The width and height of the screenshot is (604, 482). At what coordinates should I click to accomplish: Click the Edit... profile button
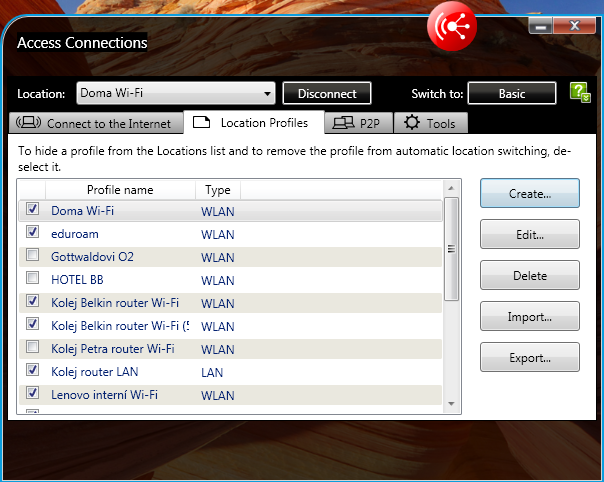[529, 235]
